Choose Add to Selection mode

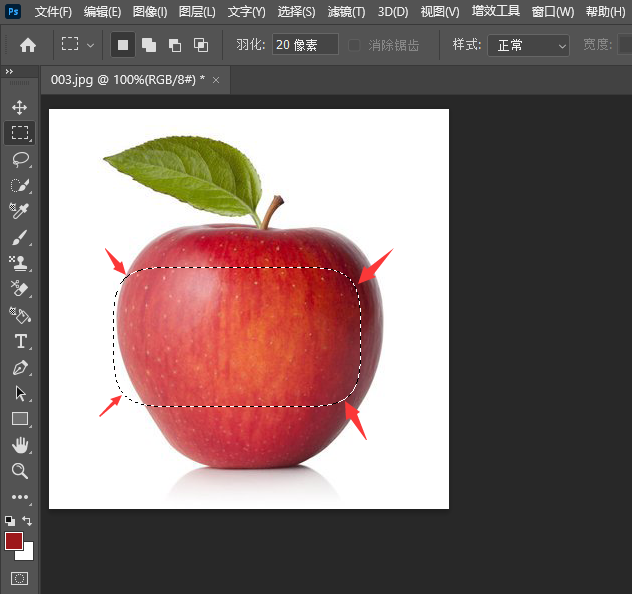149,45
